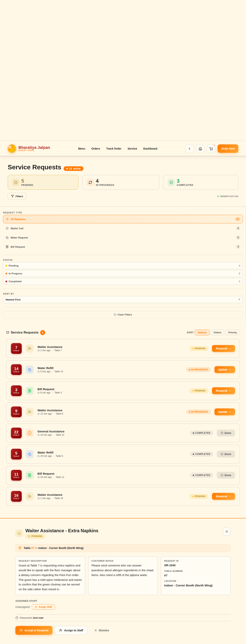Screen dimensions: 246x644
Task: Click alert icon for Table 22 General Assistance
Action: pyautogui.click(x=30, y=433)
